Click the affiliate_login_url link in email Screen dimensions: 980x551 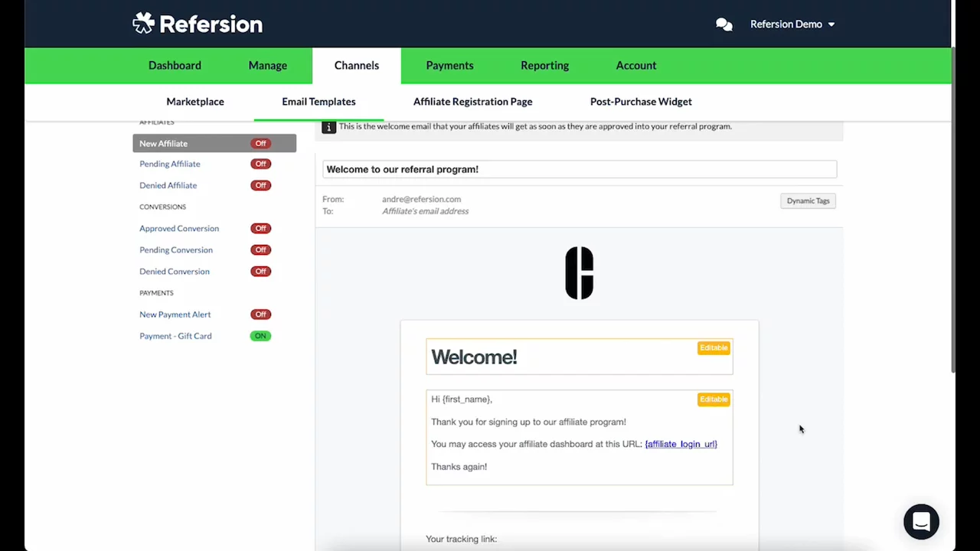click(681, 444)
